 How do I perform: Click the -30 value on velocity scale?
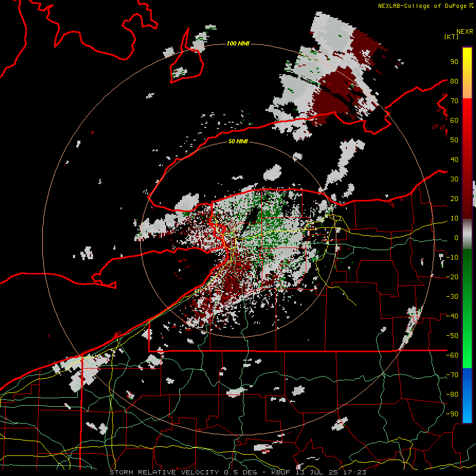pos(452,297)
